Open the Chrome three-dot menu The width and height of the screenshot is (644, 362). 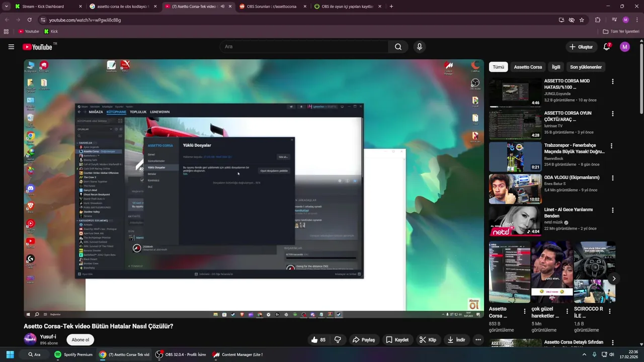(636, 20)
